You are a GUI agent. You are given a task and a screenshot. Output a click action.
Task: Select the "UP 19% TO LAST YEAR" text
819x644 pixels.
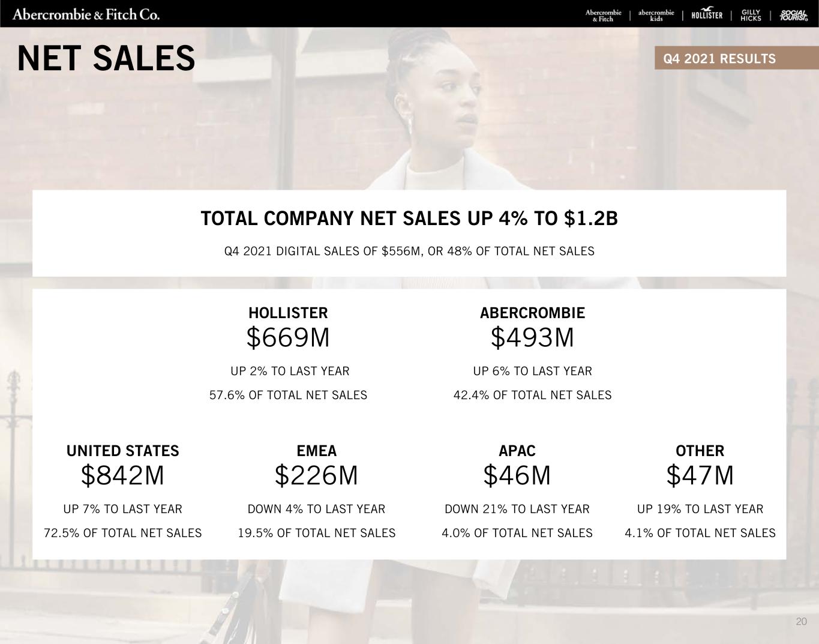pos(700,509)
